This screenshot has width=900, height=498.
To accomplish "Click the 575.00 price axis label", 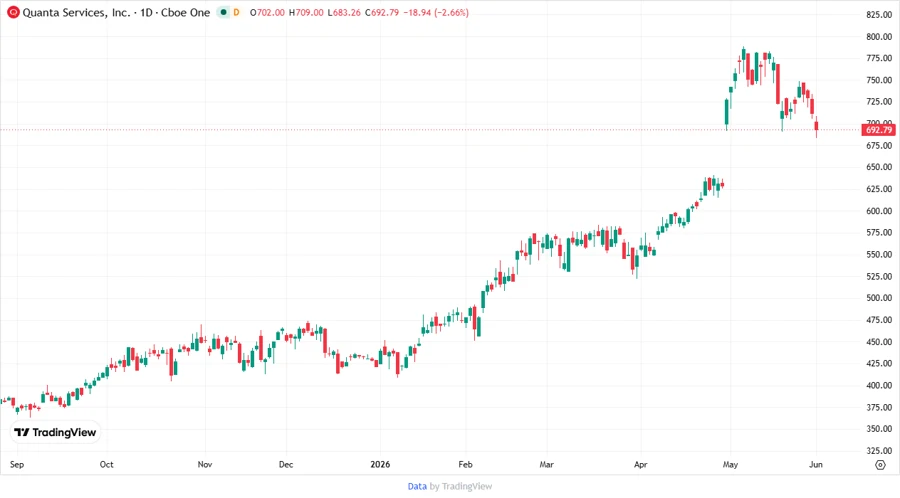I will [x=879, y=232].
